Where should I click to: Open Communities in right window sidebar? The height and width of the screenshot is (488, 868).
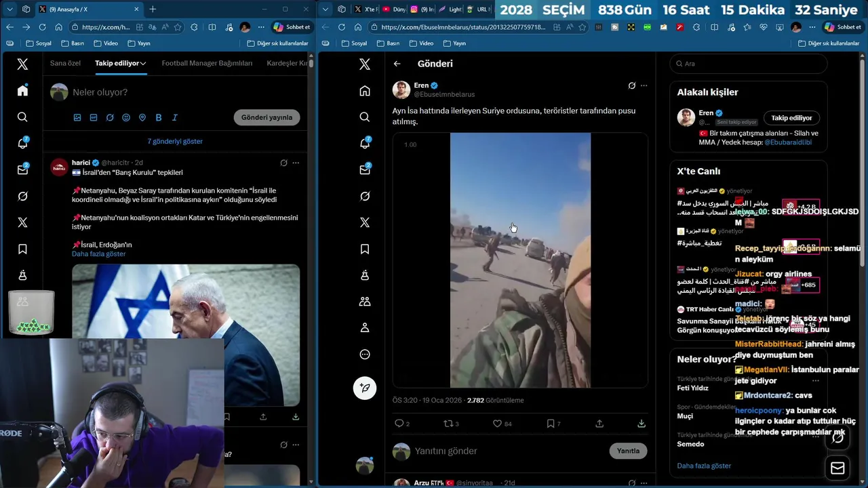(x=365, y=302)
